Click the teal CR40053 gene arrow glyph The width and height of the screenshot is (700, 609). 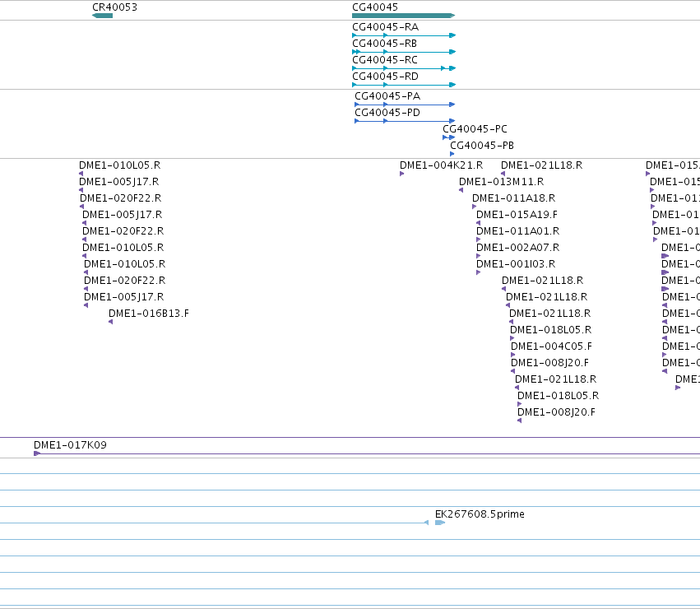tap(102, 16)
